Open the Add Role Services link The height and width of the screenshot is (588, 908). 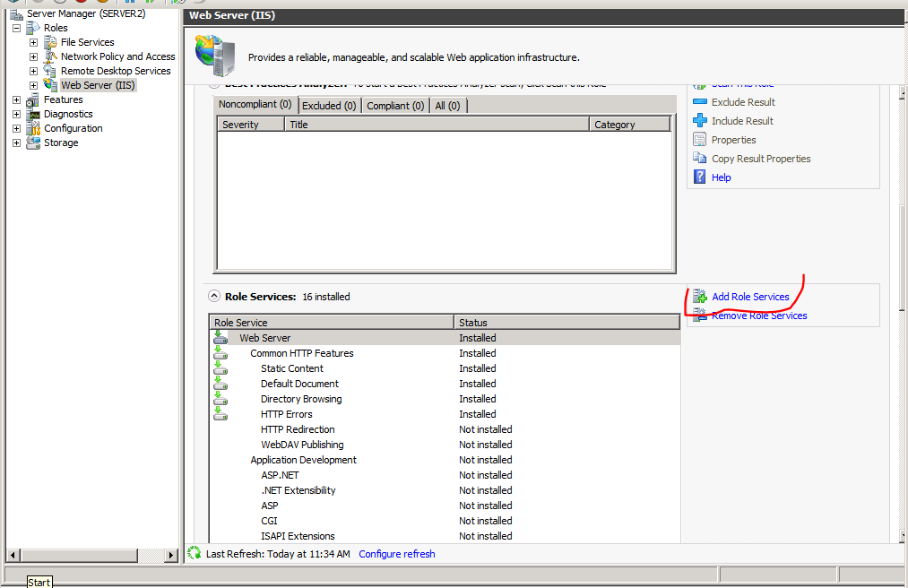(750, 297)
